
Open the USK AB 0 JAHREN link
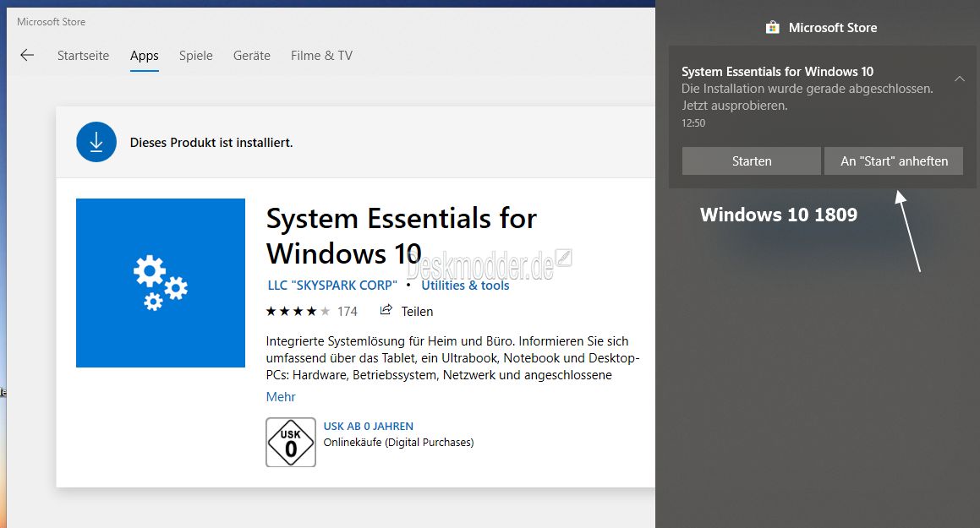click(x=368, y=427)
